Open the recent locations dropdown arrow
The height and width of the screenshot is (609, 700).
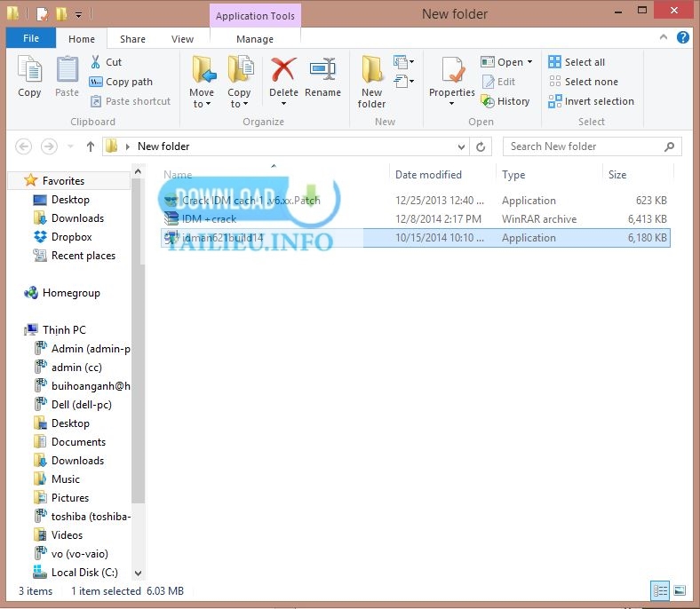[70, 146]
